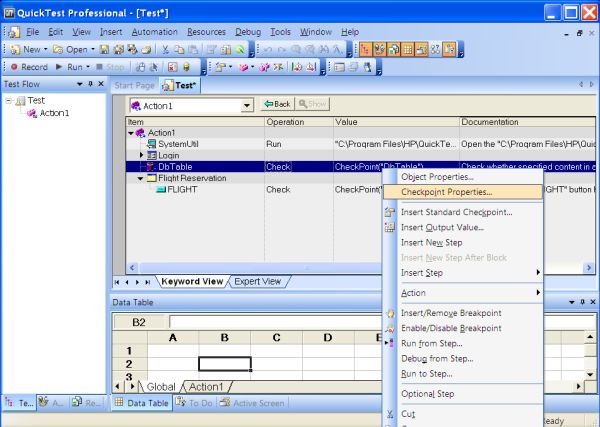
Task: Toggle the last highlighted View toolbar button
Action: [x=450, y=49]
